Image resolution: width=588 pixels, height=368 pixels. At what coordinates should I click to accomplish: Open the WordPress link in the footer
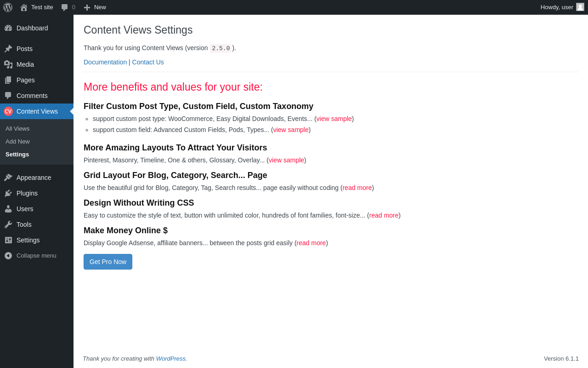coord(171,358)
